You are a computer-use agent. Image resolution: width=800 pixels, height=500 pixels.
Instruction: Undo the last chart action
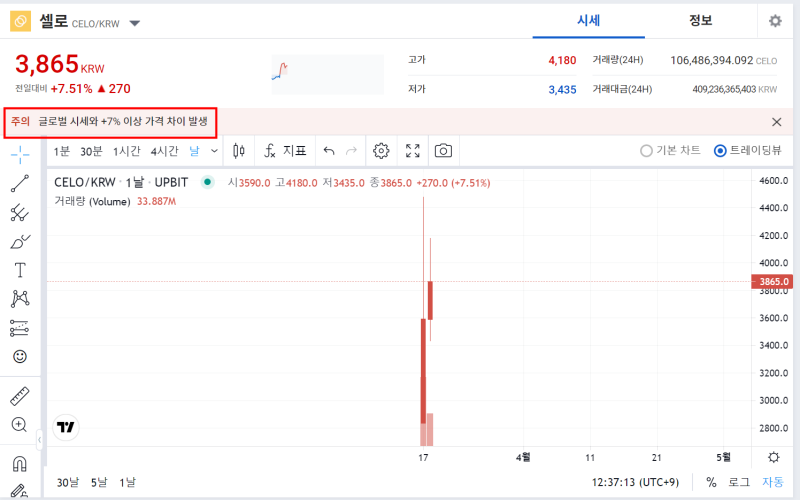(x=329, y=151)
